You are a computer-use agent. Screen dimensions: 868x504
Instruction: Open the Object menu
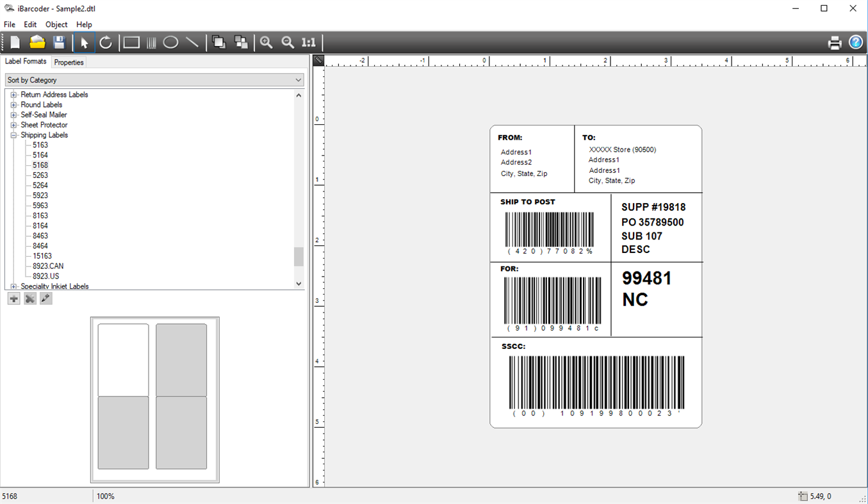tap(56, 24)
